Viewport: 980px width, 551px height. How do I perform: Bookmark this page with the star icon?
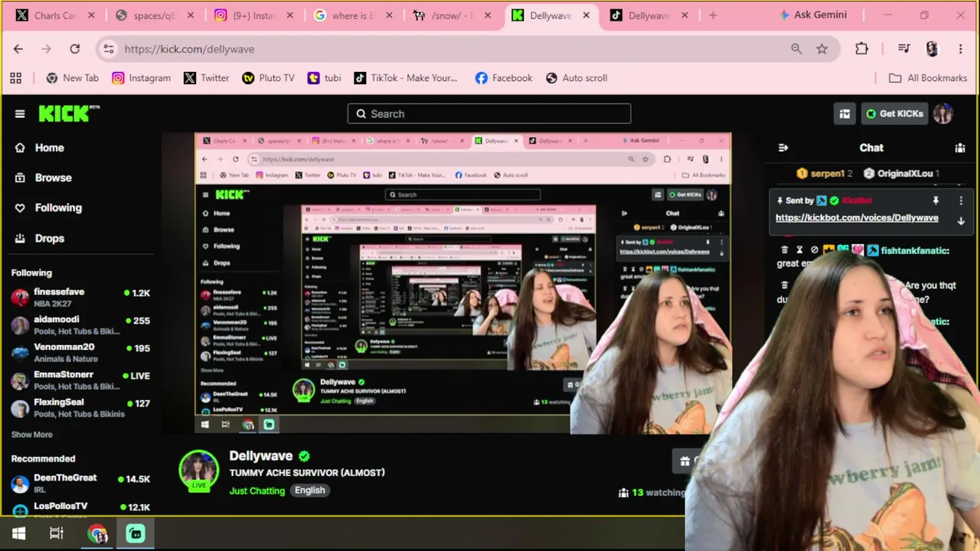[822, 49]
